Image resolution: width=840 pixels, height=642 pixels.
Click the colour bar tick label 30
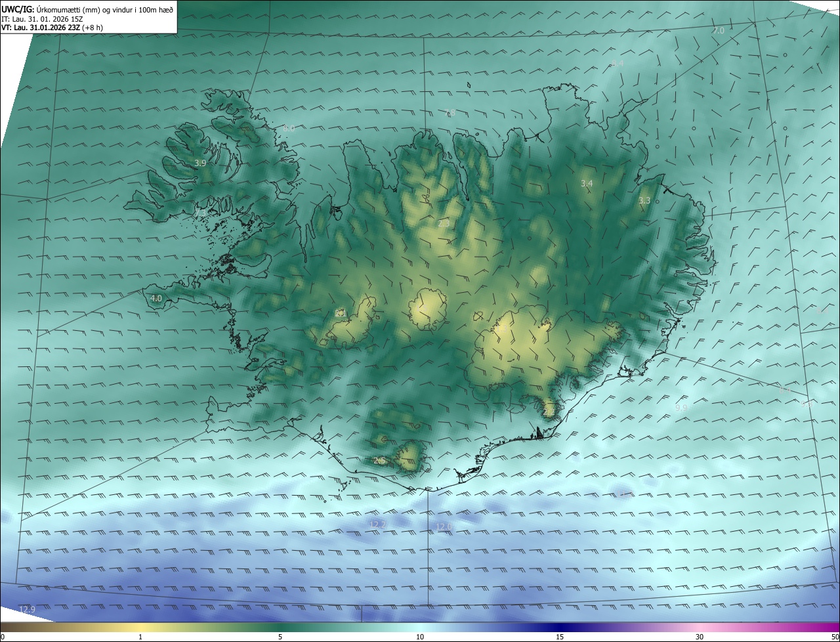pos(700,637)
